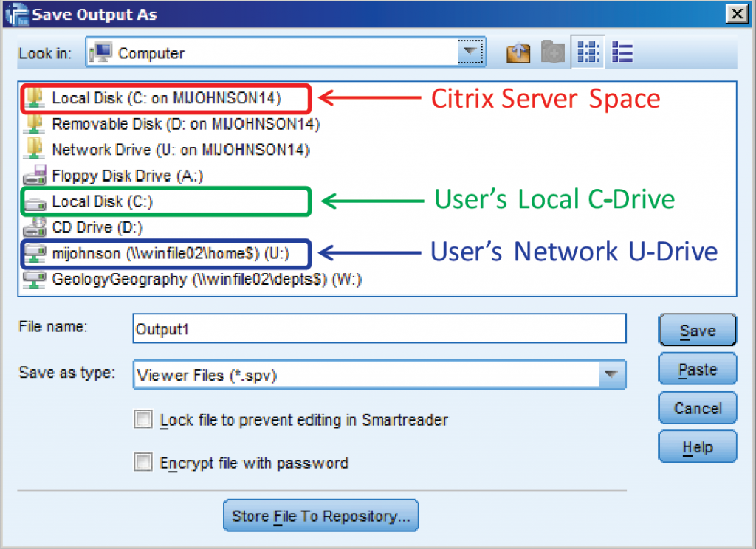Click Network Drive (U: on MIJOHNSON14) icon
The height and width of the screenshot is (549, 756).
[x=34, y=150]
